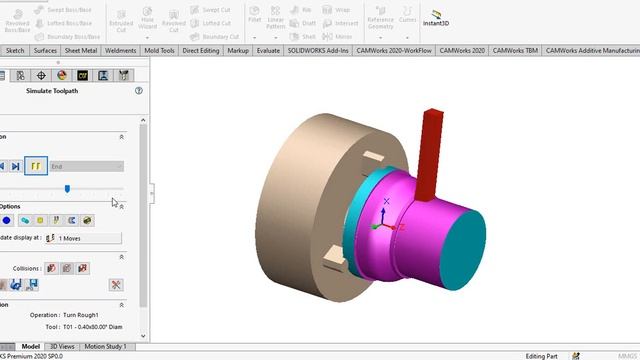The height and width of the screenshot is (360, 640).
Task: Open the Evaluate tab
Action: pyautogui.click(x=268, y=51)
